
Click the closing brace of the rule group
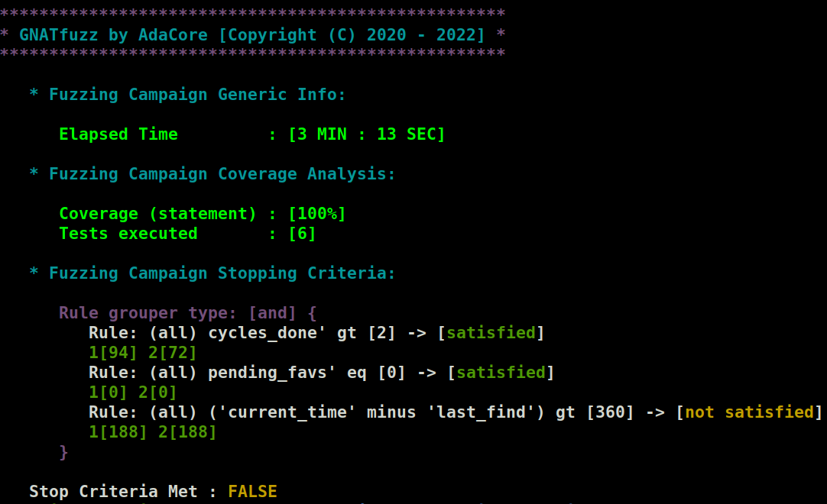point(63,452)
